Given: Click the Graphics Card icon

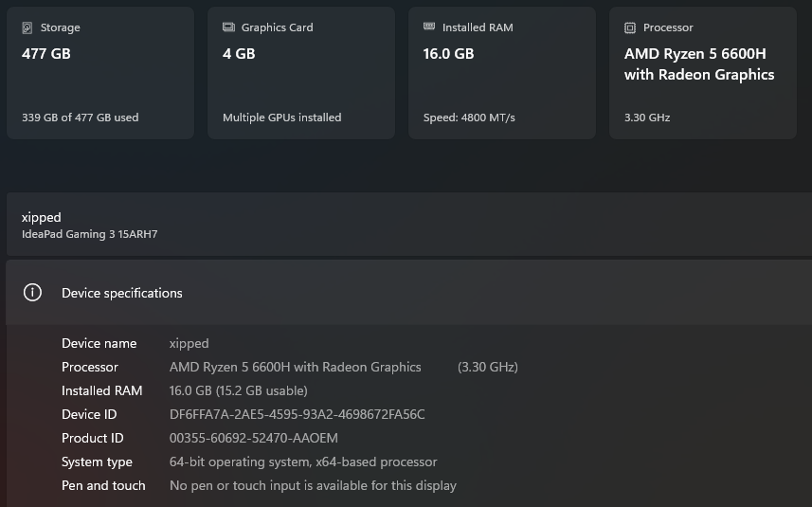Looking at the screenshot, I should (x=227, y=27).
